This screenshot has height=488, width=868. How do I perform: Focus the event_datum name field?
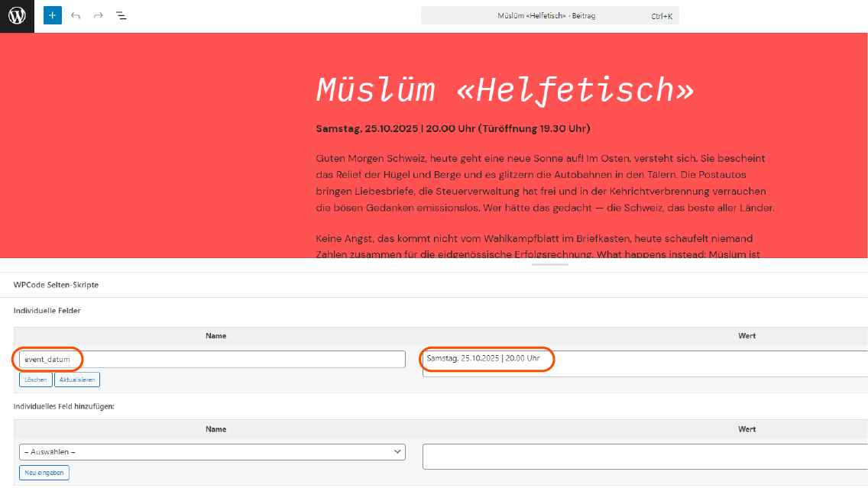pos(212,359)
